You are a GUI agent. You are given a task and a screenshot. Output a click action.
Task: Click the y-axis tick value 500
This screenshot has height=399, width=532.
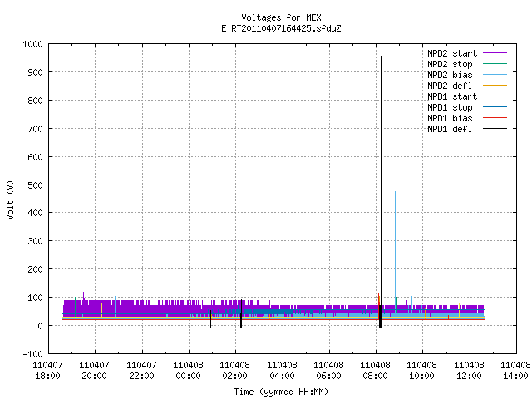click(x=35, y=185)
